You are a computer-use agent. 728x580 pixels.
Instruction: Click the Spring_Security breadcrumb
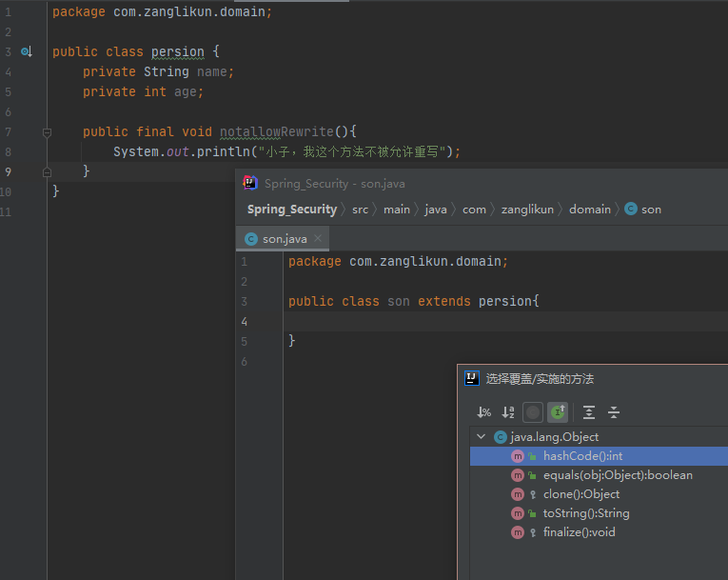coord(291,210)
